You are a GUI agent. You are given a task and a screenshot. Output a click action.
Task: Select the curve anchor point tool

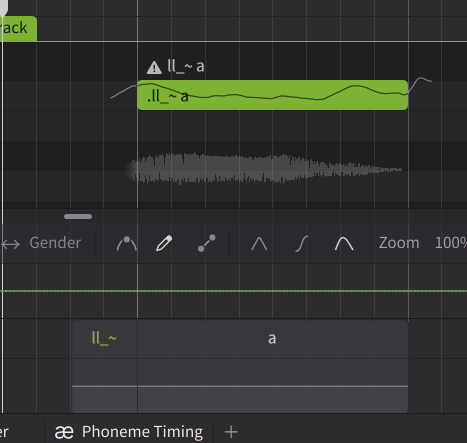pyautogui.click(x=127, y=243)
